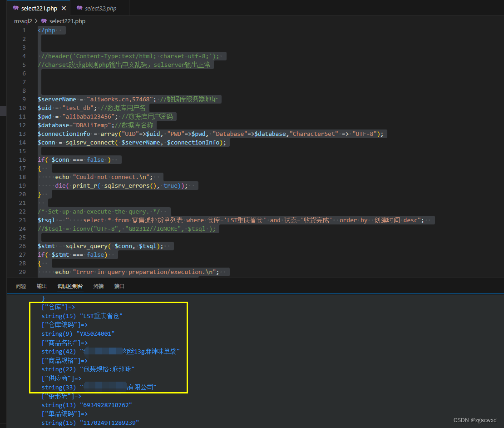Click the PHP file icon in the breadcrumb bar

point(43,21)
